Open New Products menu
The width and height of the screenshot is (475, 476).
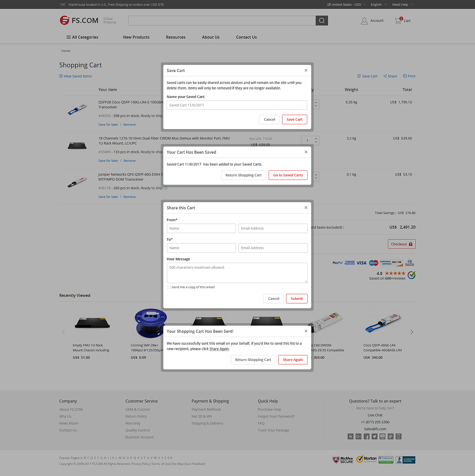(x=136, y=37)
